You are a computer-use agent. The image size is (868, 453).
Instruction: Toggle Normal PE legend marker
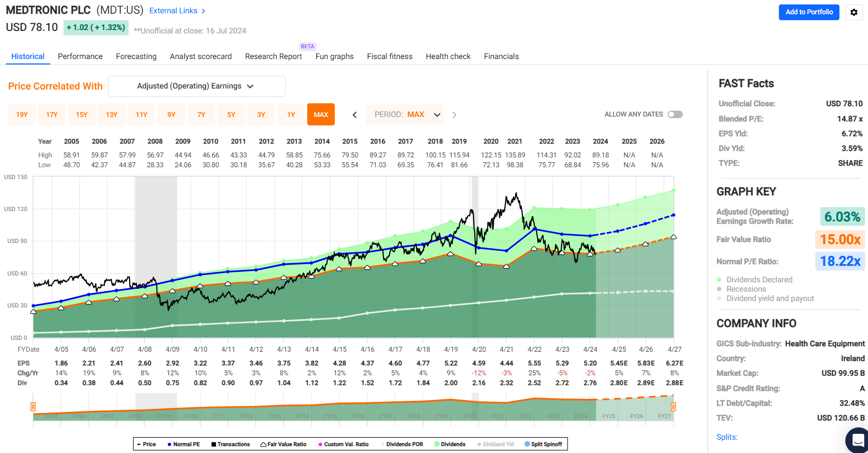183,444
